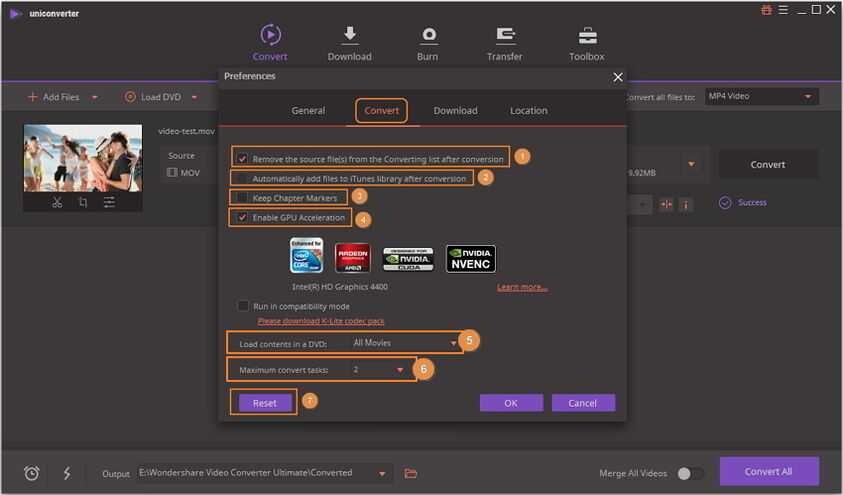Click the effects adjust icon under thumbnail
Image resolution: width=843 pixels, height=495 pixels.
coord(108,202)
